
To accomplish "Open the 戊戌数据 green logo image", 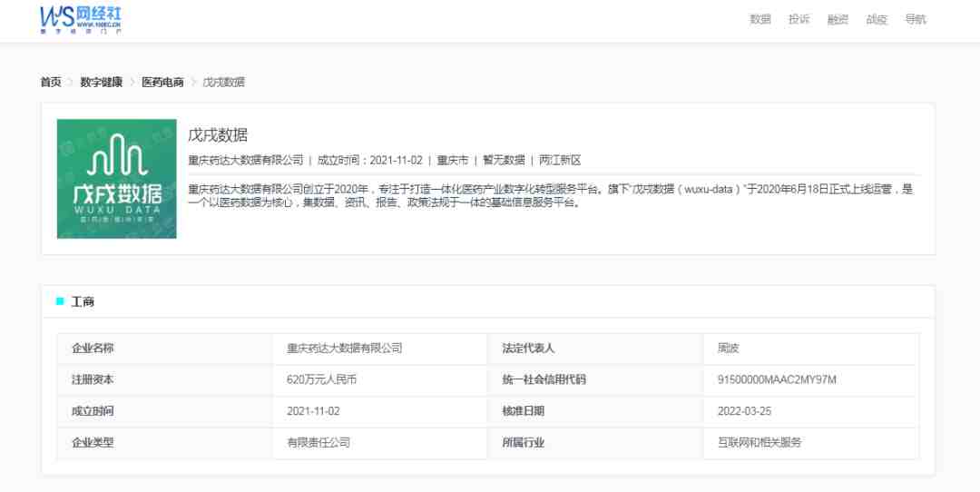I will click(117, 179).
